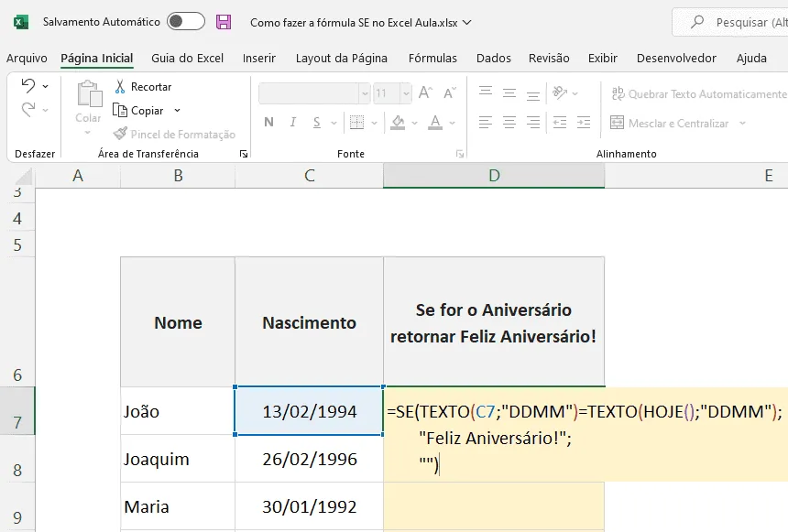Click the Undo arrow icon
Viewport: 788px width, 532px height.
(x=28, y=86)
